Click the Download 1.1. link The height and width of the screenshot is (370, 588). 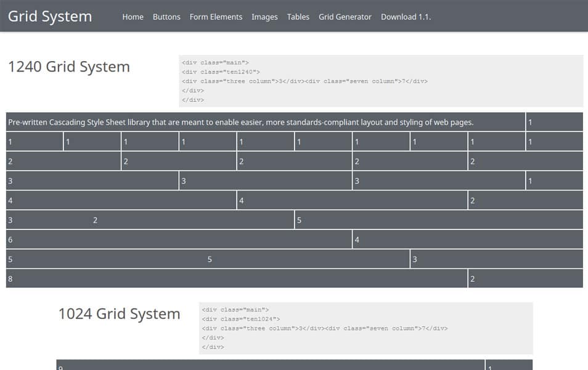click(406, 17)
